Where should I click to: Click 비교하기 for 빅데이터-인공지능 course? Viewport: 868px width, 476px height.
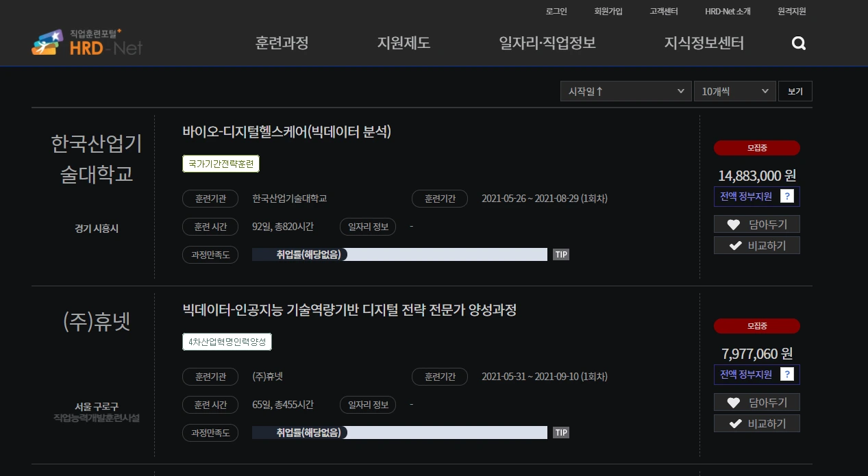756,423
